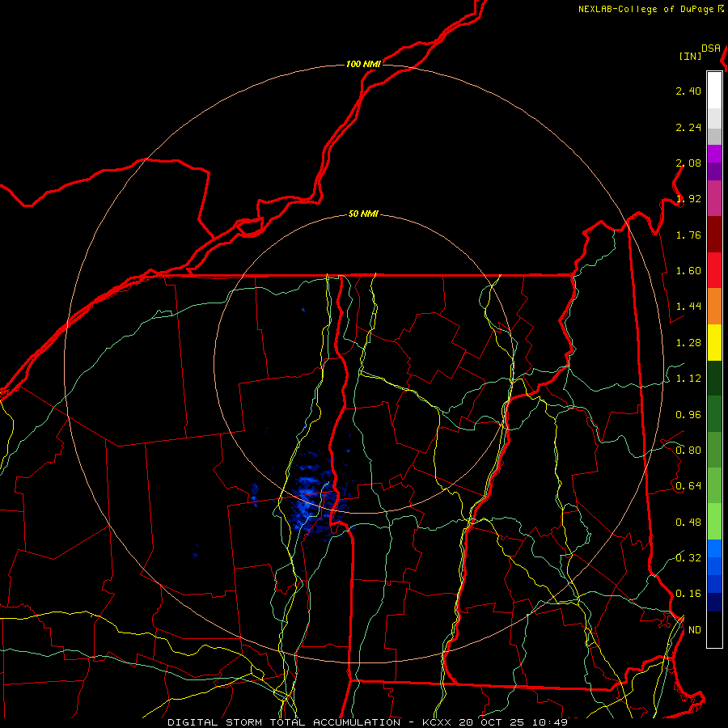Click the white swatch beside 2.40
Screen dimensions: 728x728
714,91
